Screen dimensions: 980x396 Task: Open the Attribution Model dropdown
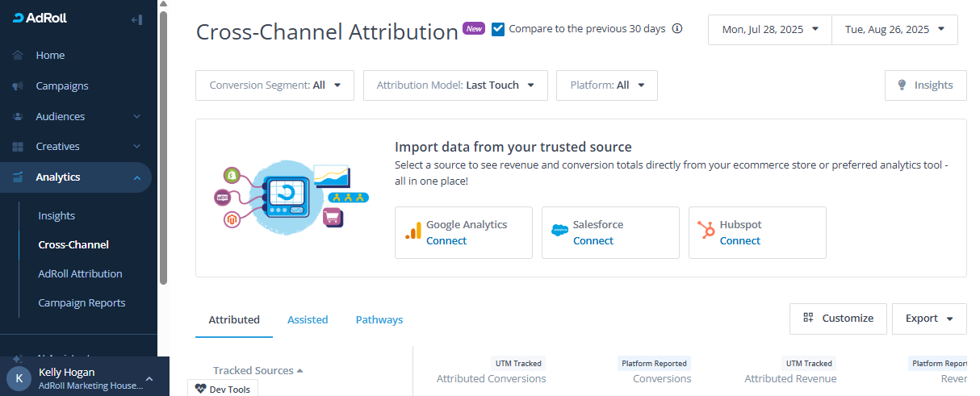coord(455,85)
